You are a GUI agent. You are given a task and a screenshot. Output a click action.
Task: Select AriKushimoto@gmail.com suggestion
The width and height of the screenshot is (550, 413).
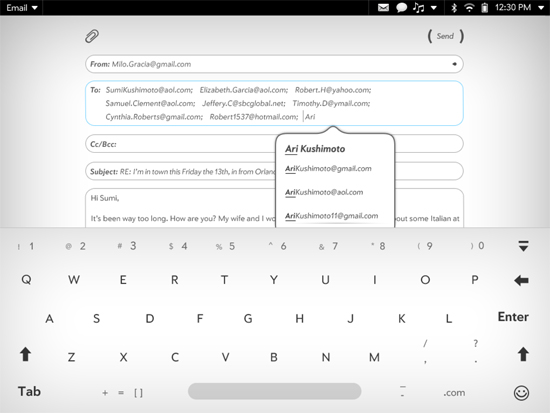(328, 169)
